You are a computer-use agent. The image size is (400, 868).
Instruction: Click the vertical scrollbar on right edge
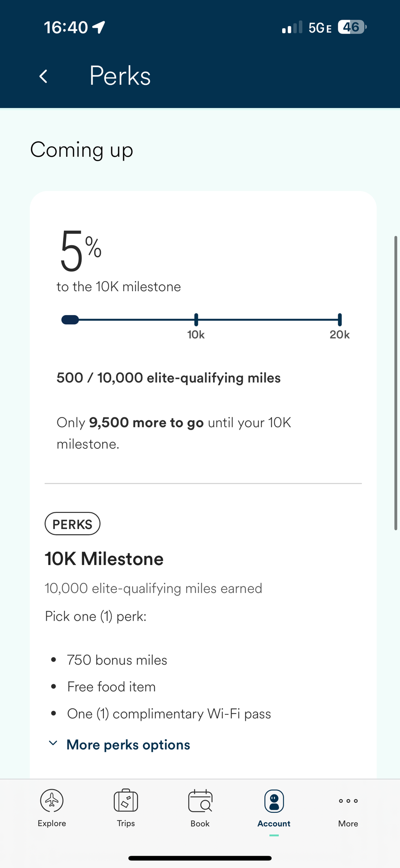[396, 383]
